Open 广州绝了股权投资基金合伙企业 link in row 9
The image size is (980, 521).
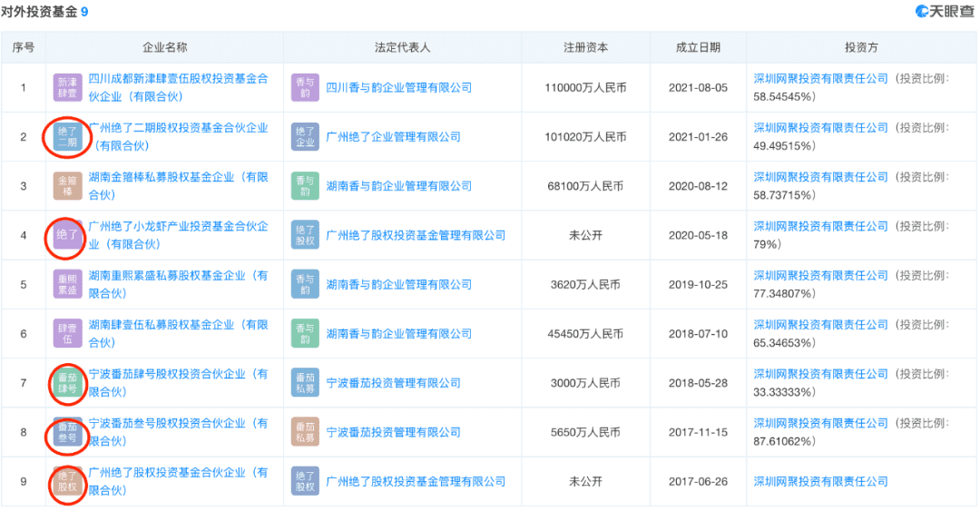point(178,482)
